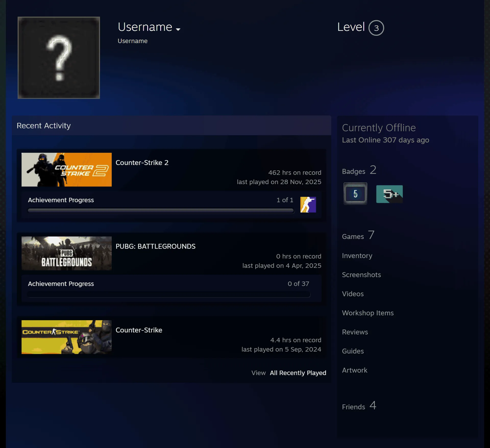Click the '4.4 hrs on record' text
490x448 pixels.
pos(296,340)
